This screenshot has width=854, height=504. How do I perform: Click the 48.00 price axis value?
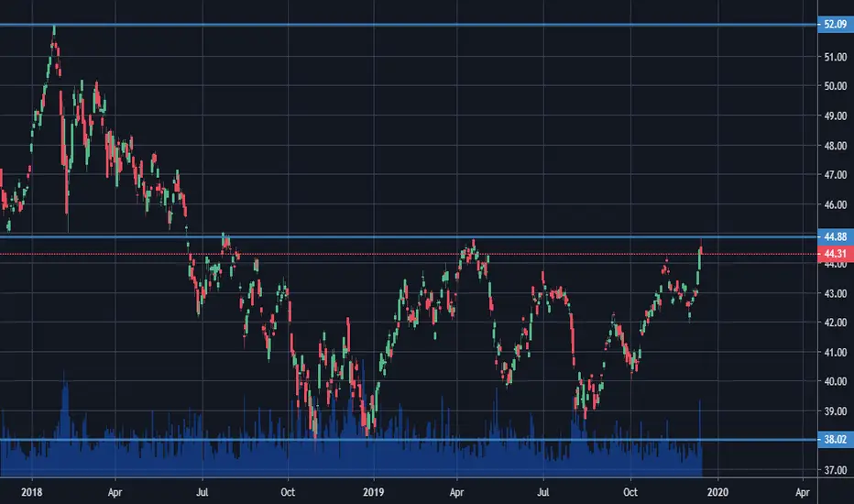coord(836,146)
